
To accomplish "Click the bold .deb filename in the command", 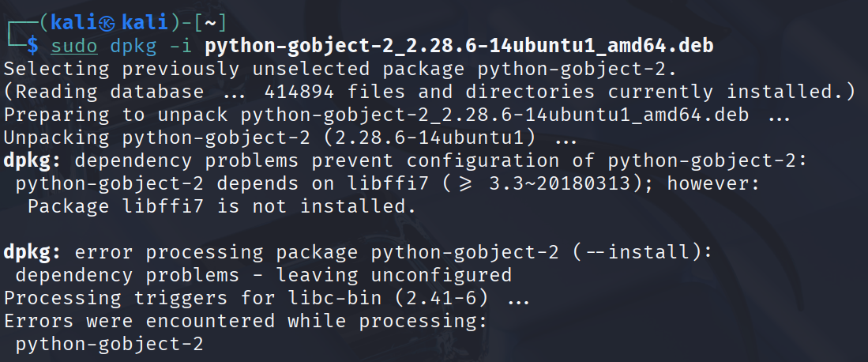I will click(459, 46).
